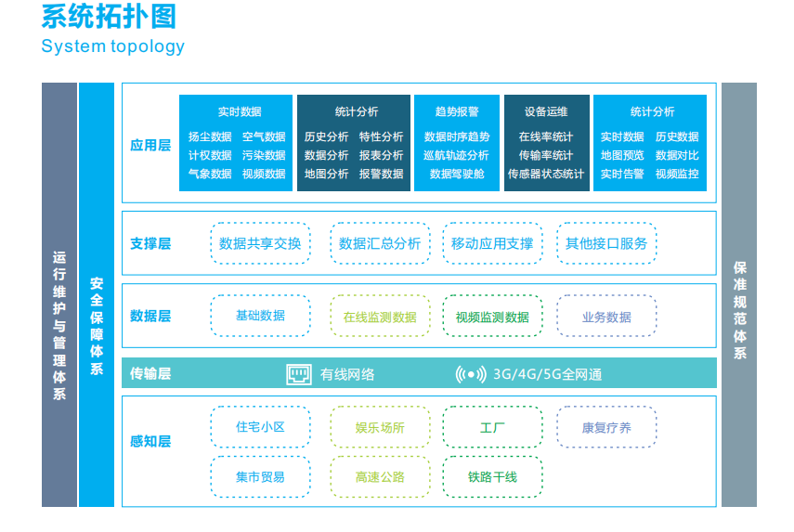The image size is (794, 532).
Task: Click the 住宅小区 box
Action: [260, 427]
